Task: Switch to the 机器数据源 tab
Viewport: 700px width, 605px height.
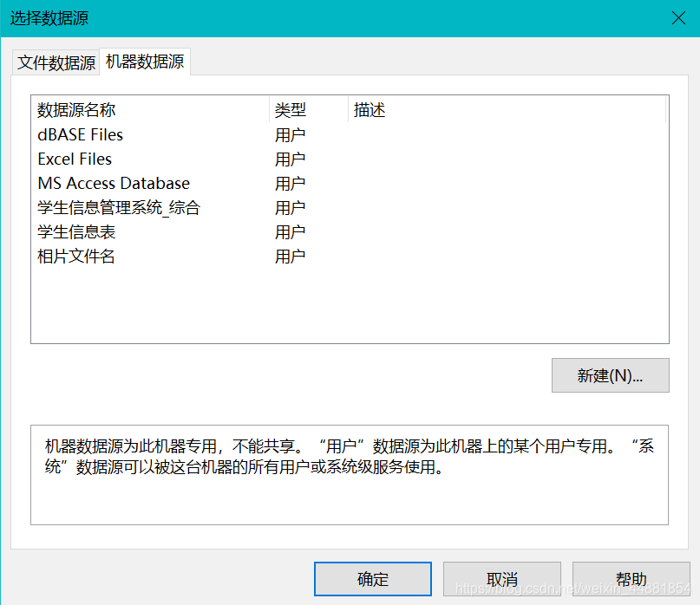Action: 144,62
